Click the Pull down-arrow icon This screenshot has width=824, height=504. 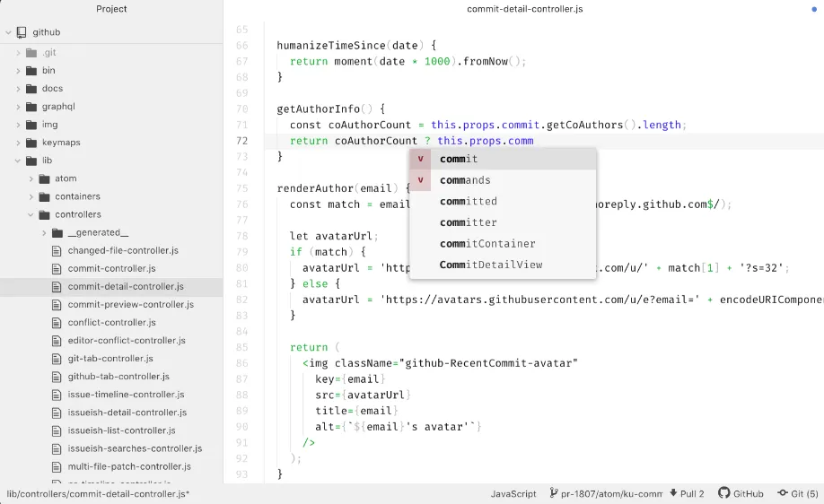(x=673, y=493)
